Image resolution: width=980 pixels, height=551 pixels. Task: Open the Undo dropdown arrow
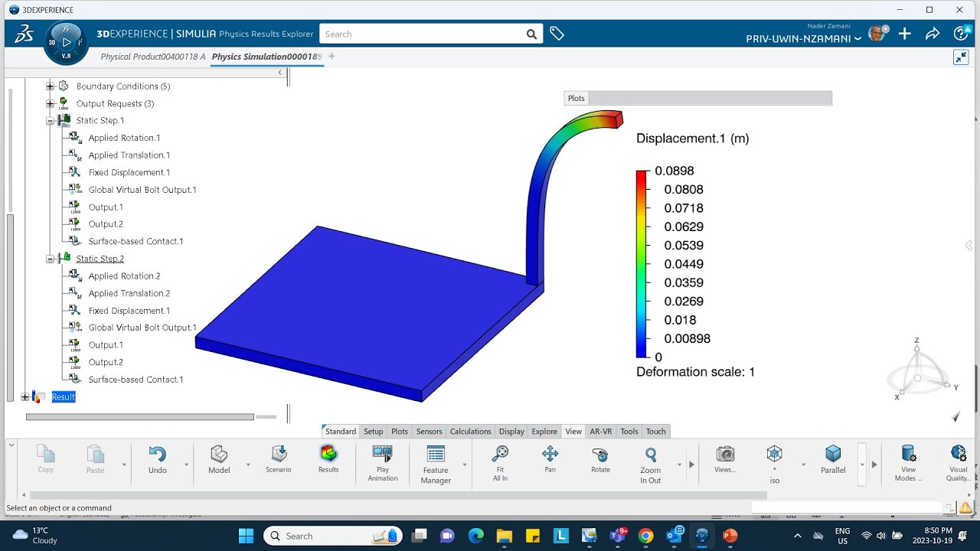[186, 465]
